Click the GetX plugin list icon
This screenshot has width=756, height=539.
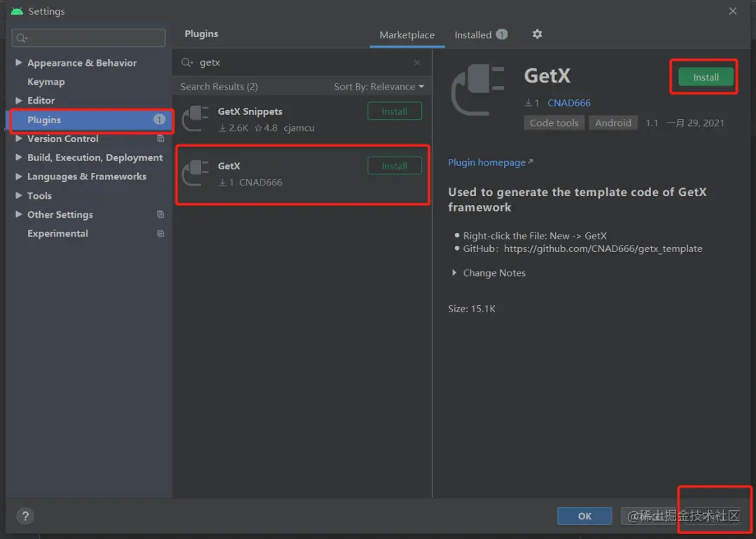coord(195,173)
